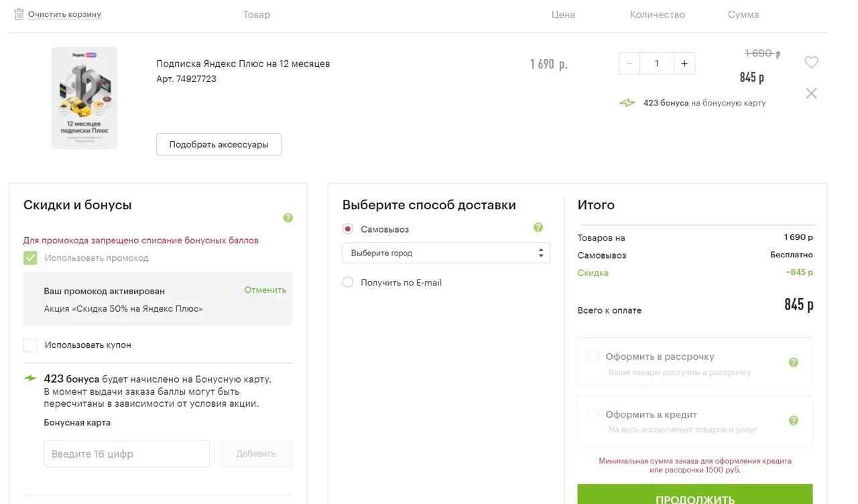Decrease quantity with the minus button
858x504 pixels.
[629, 63]
